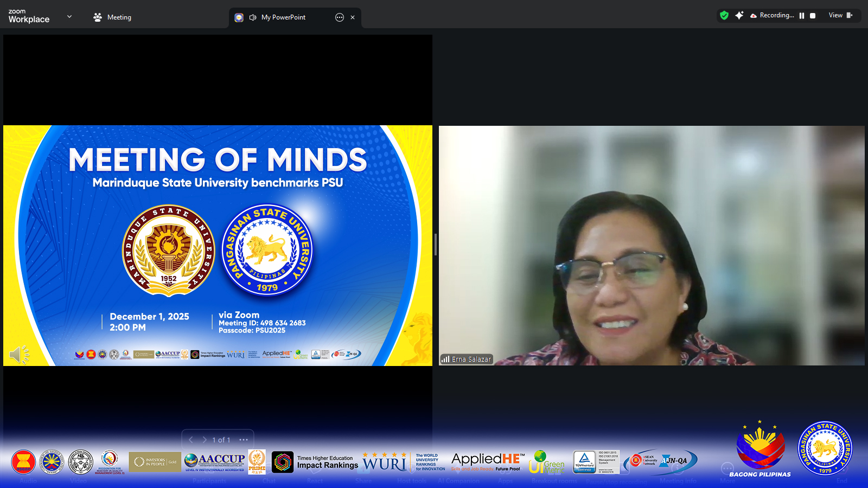The image size is (868, 488).
Task: Click the divider handle between slide and video
Action: 436,245
